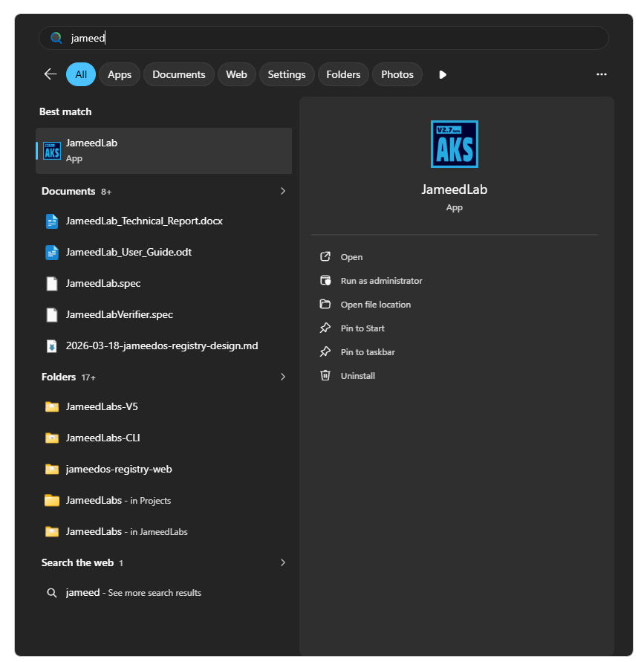Open 2026-03-18-jameedos-registry-design.md

coord(163,346)
